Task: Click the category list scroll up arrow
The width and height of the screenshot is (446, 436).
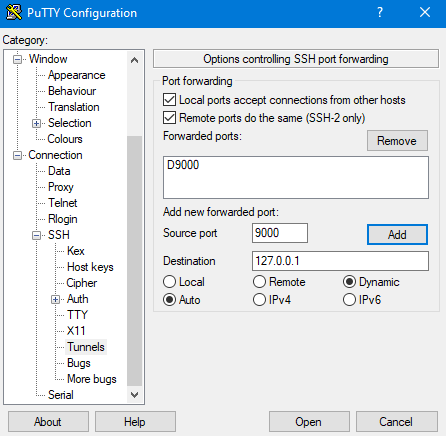Action: click(134, 60)
